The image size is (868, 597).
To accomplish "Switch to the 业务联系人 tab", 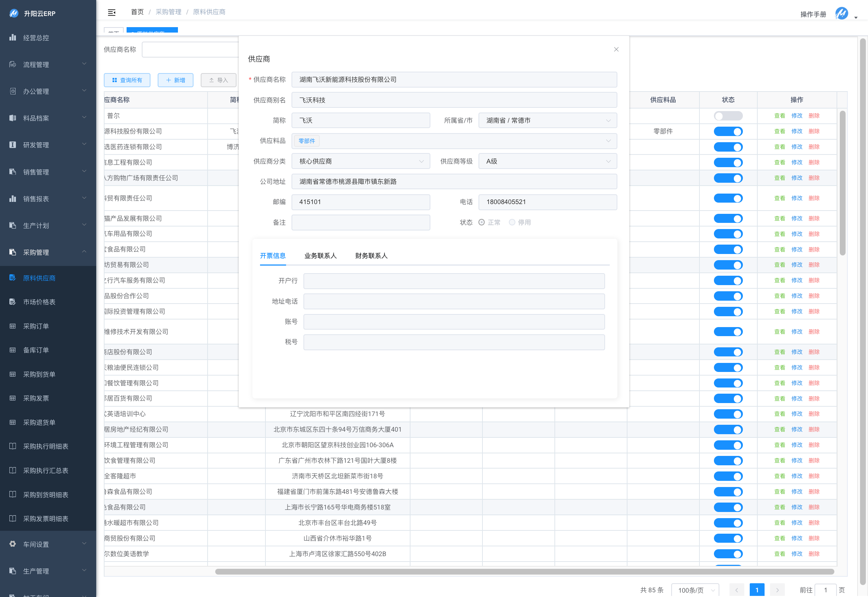I will 320,255.
